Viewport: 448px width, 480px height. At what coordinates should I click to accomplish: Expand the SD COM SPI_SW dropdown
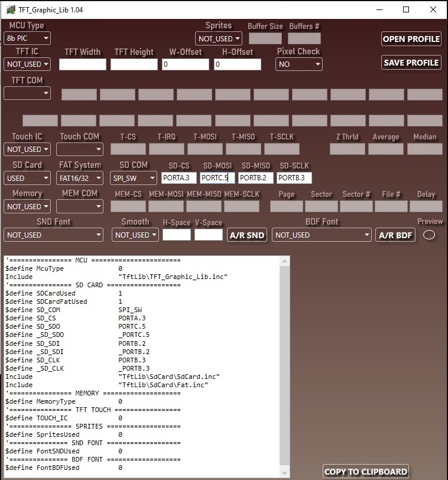click(x=134, y=178)
